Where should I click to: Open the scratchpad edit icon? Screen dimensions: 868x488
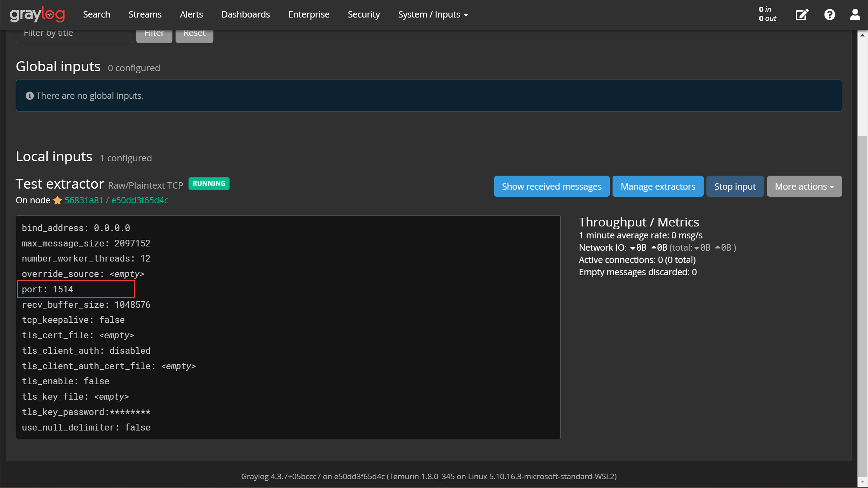click(x=802, y=15)
